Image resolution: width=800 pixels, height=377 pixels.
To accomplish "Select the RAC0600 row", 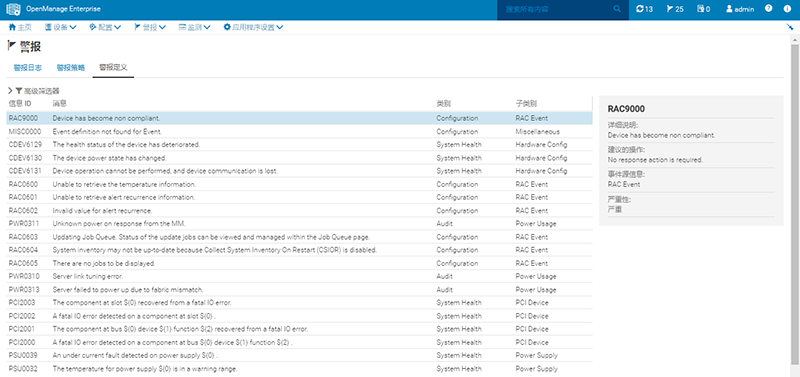I will pyautogui.click(x=299, y=184).
